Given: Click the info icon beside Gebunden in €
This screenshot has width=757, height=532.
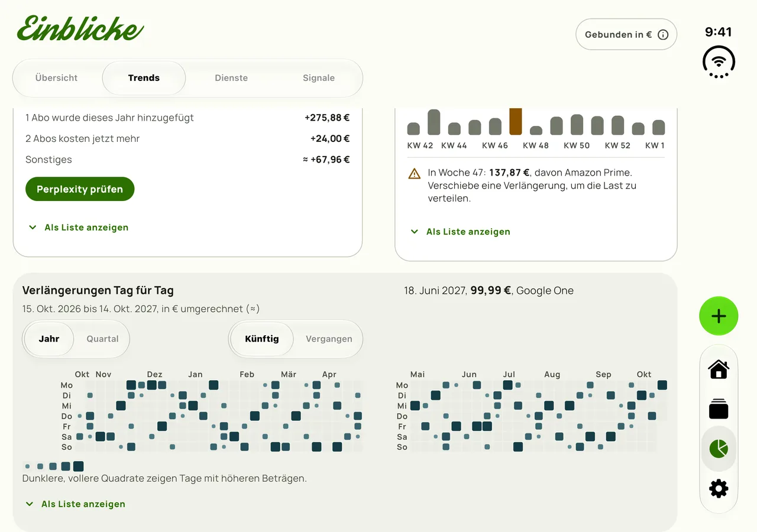Looking at the screenshot, I should (x=663, y=35).
